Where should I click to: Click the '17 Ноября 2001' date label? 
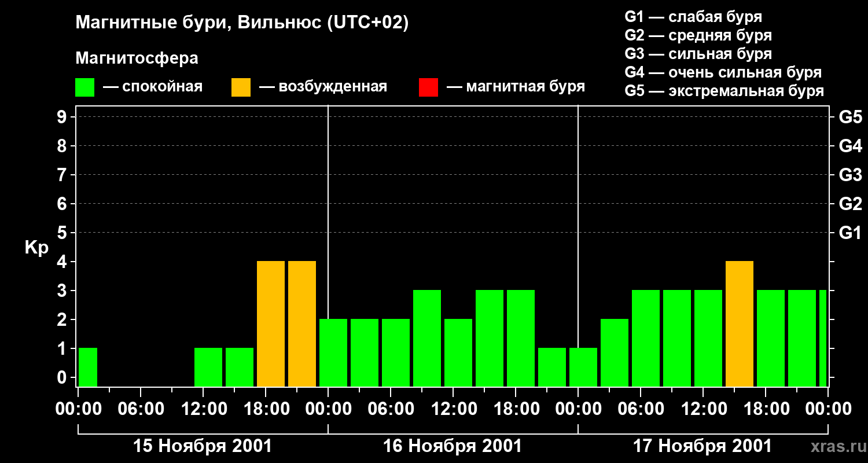pyautogui.click(x=703, y=446)
